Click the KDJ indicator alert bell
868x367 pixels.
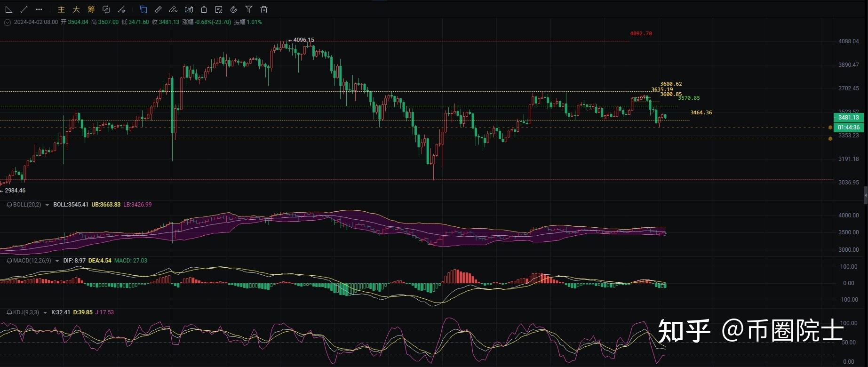pos(9,312)
